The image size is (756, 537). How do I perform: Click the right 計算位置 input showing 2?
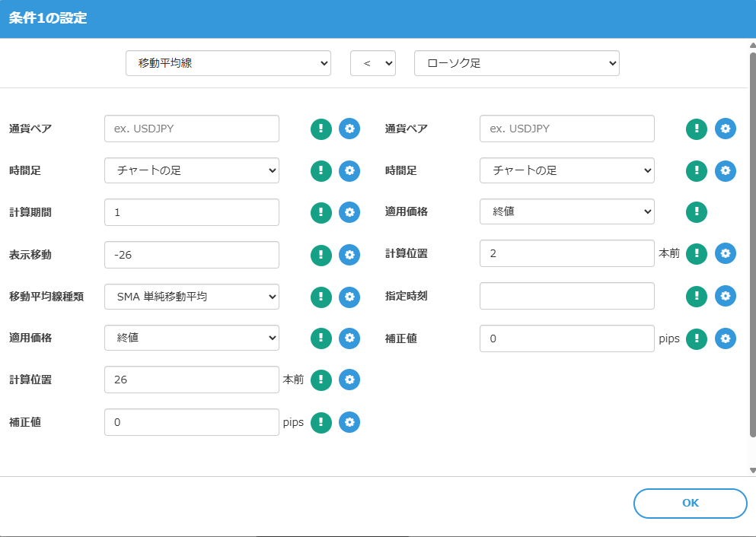[566, 254]
